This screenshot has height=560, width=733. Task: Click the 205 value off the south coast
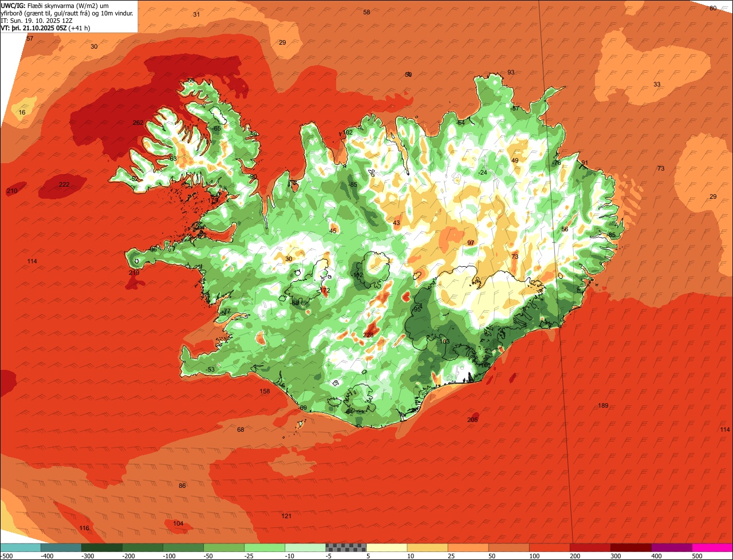point(472,420)
